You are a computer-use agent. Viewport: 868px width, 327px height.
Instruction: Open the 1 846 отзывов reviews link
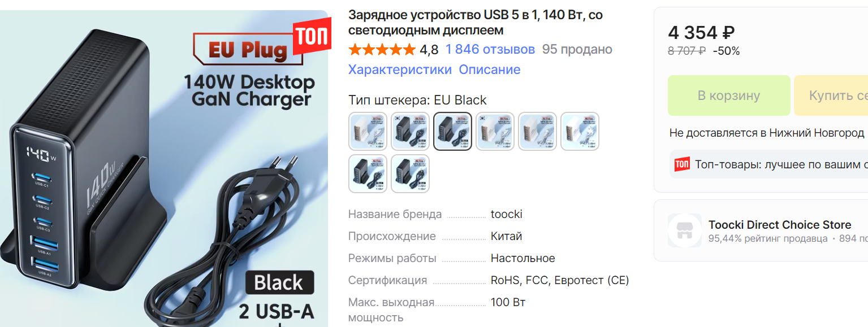pyautogui.click(x=490, y=50)
